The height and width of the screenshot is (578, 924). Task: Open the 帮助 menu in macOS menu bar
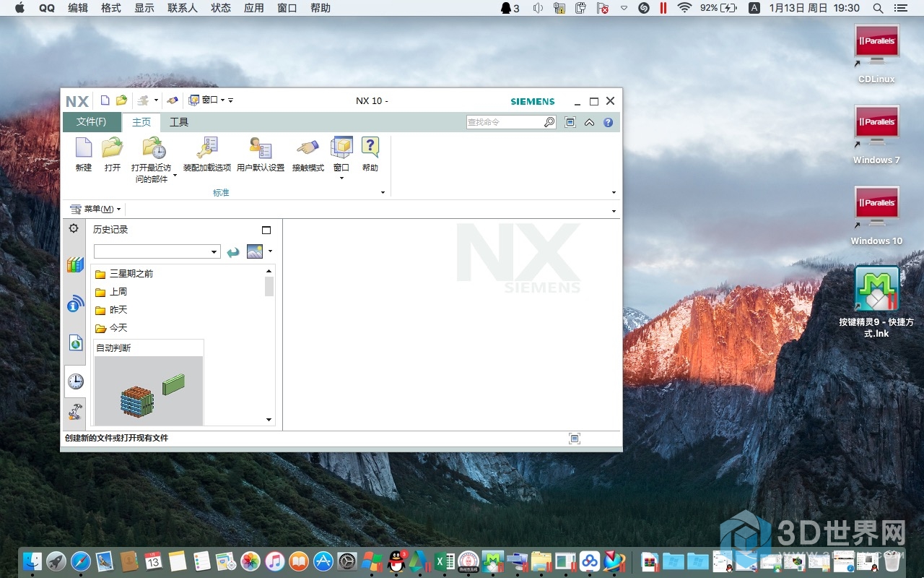point(321,8)
